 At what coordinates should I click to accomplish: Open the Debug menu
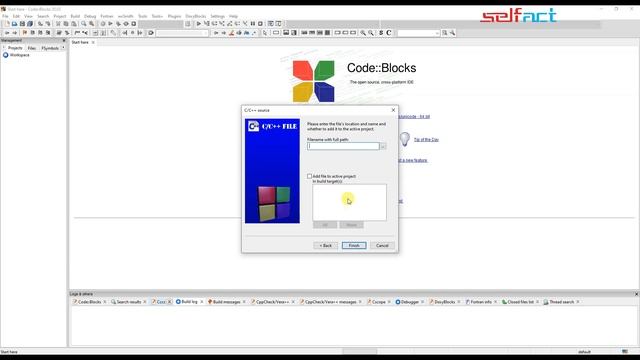(x=90, y=16)
